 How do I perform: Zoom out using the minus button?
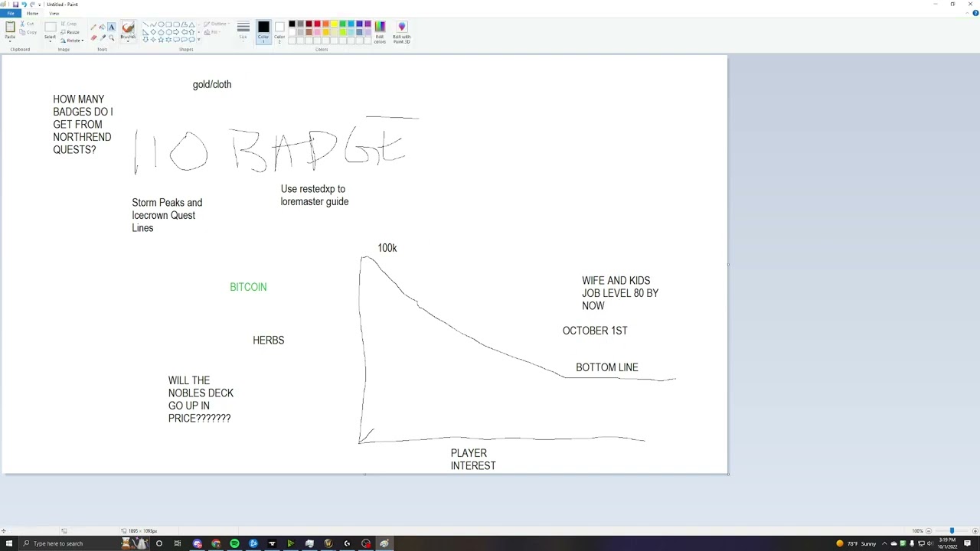click(929, 531)
